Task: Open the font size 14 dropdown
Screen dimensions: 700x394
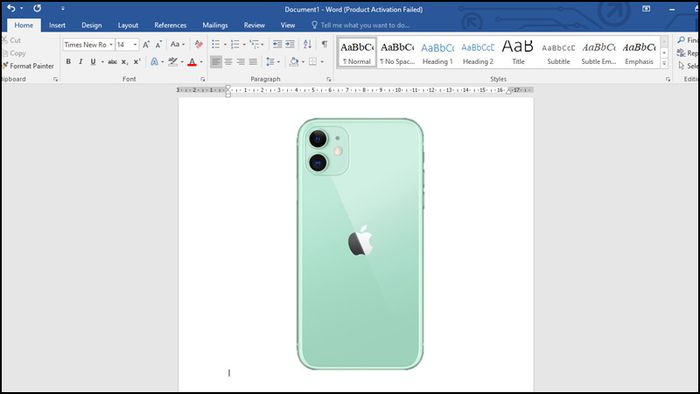Action: (x=127, y=45)
